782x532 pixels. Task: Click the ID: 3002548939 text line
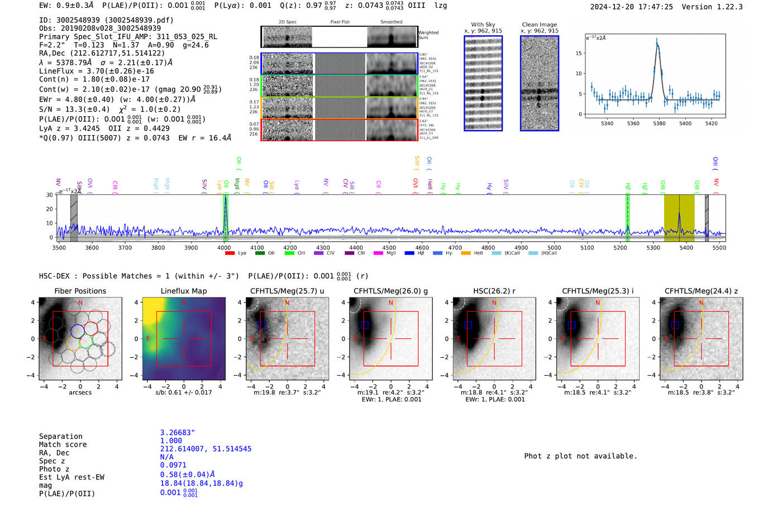click(106, 20)
